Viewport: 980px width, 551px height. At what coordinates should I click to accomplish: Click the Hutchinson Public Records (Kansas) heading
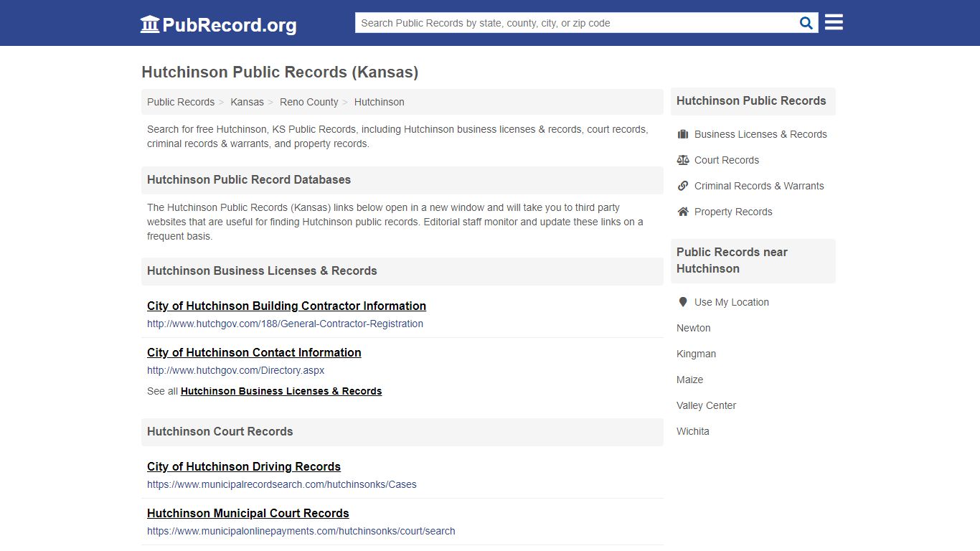pos(280,72)
